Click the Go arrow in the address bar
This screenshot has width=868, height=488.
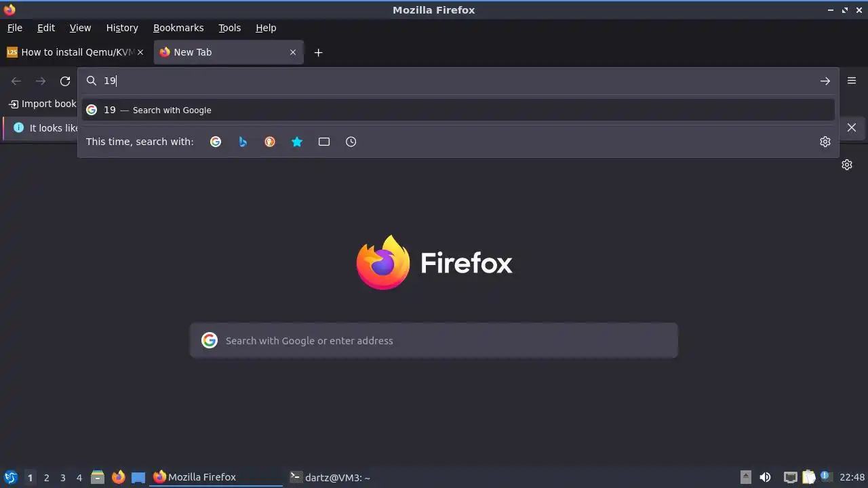pos(825,81)
